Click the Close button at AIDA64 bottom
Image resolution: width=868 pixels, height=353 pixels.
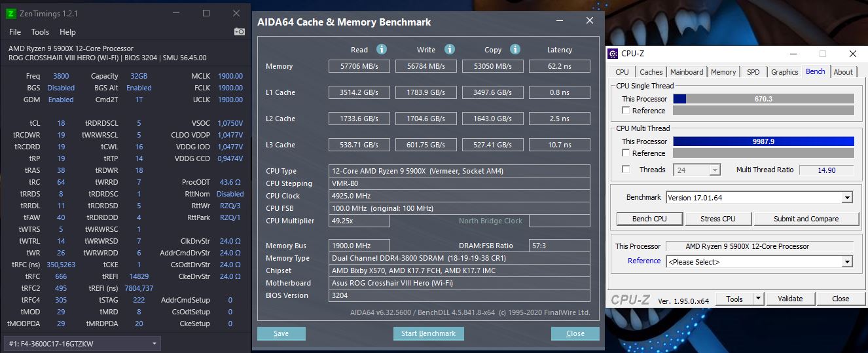[x=575, y=333]
